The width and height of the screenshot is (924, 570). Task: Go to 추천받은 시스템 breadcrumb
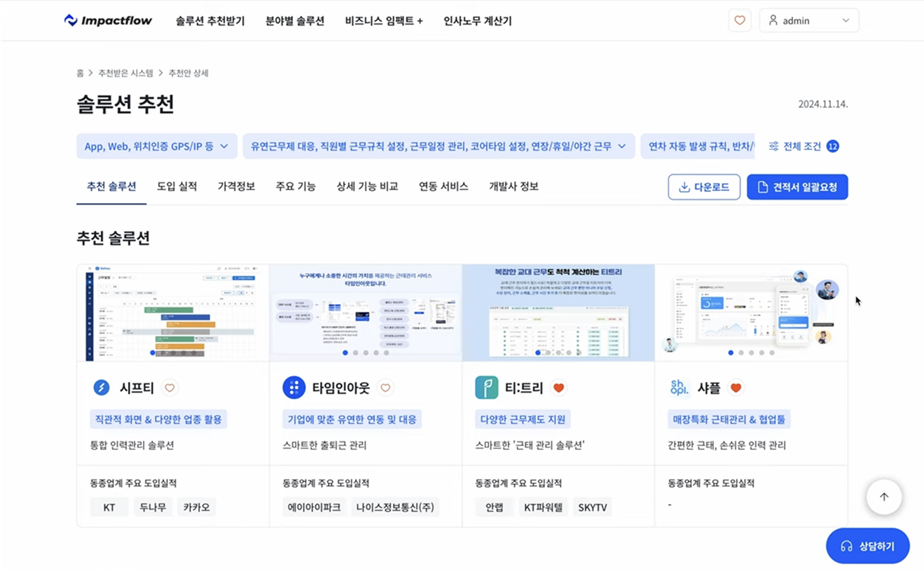[x=125, y=73]
